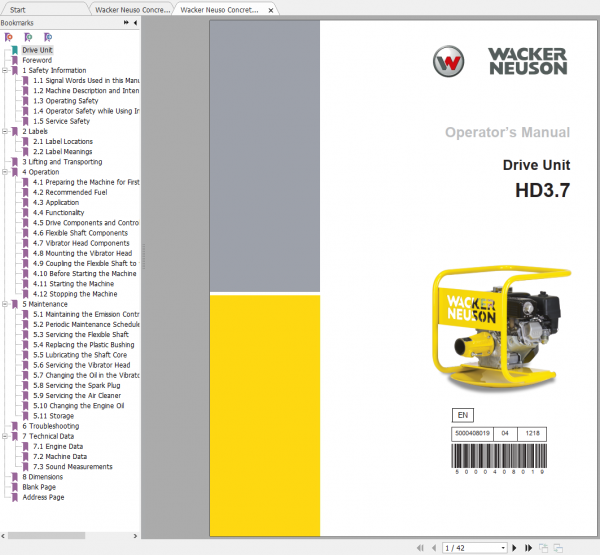The image size is (600, 555).
Task: Open the page number dropdown
Action: click(x=503, y=548)
